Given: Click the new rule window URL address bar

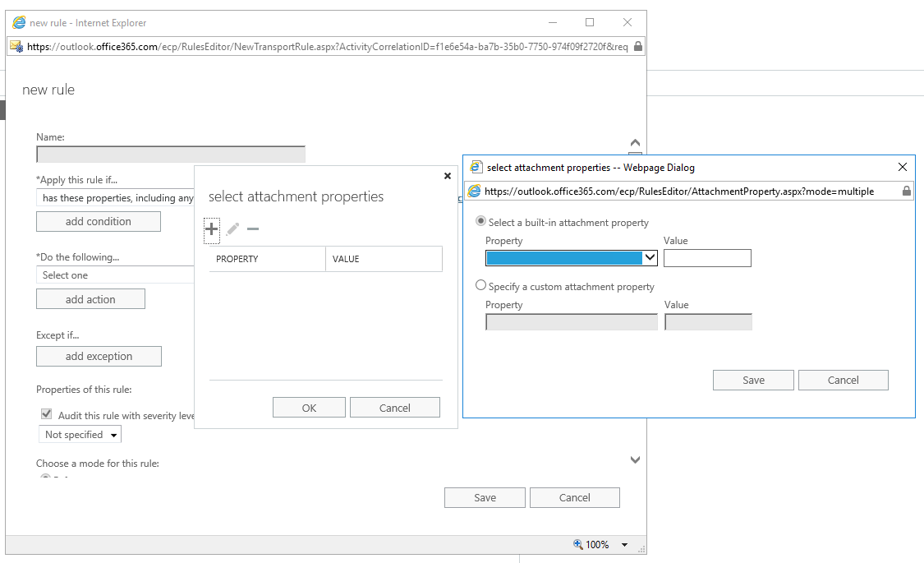Looking at the screenshot, I should coord(327,47).
